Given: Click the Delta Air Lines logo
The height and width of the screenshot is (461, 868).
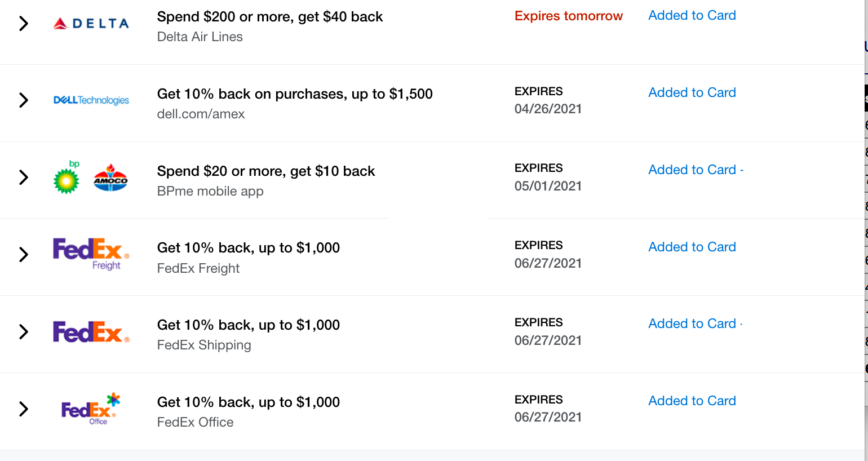Looking at the screenshot, I should [x=91, y=24].
